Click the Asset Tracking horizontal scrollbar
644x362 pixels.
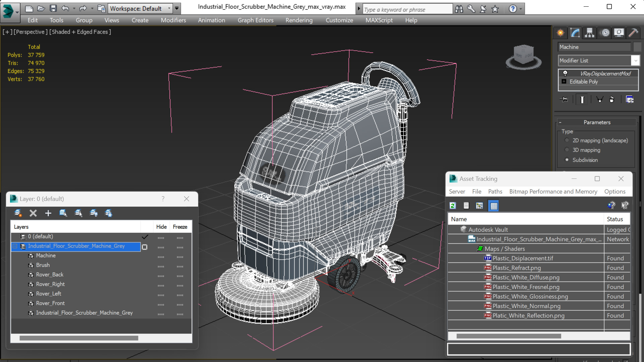509,336
